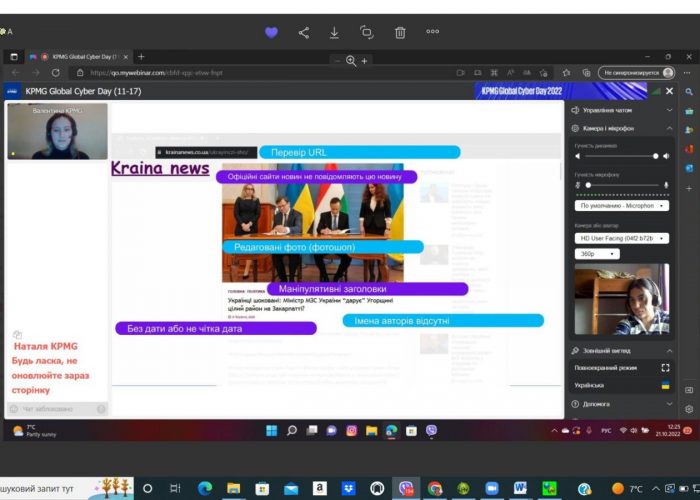This screenshot has height=500, width=700.
Task: Collapse the 'Зовнішній вигляд' section
Action: [x=621, y=351]
